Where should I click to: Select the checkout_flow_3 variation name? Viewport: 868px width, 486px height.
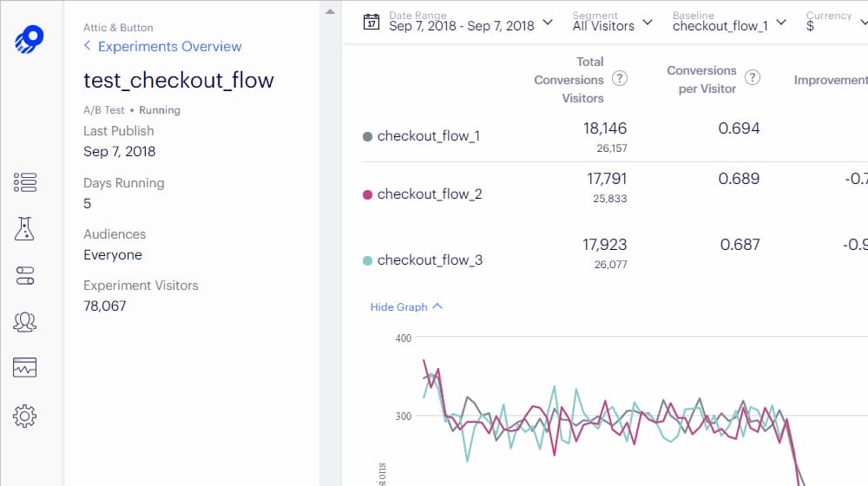(430, 260)
